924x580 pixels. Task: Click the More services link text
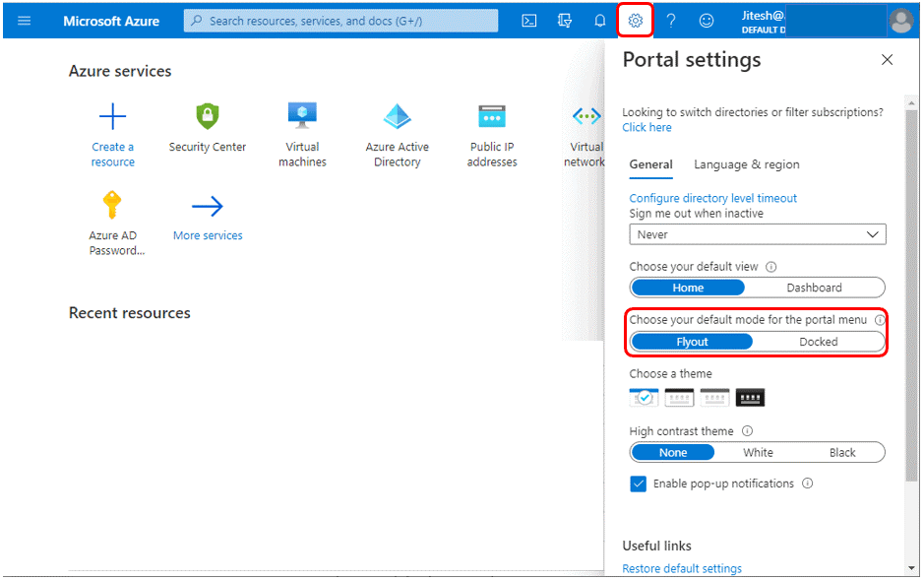pyautogui.click(x=208, y=235)
